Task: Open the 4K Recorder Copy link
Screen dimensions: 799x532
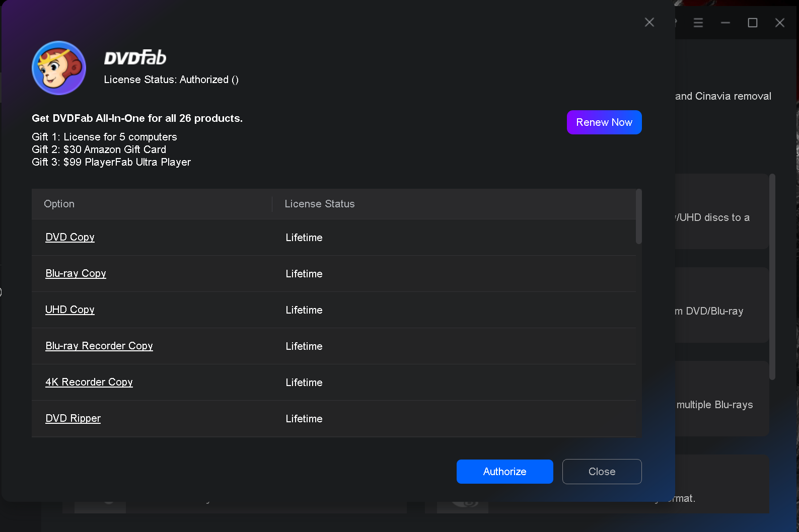Action: 89,382
